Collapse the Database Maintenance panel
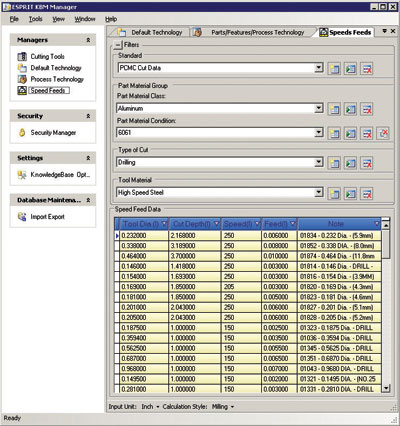 pos(88,200)
